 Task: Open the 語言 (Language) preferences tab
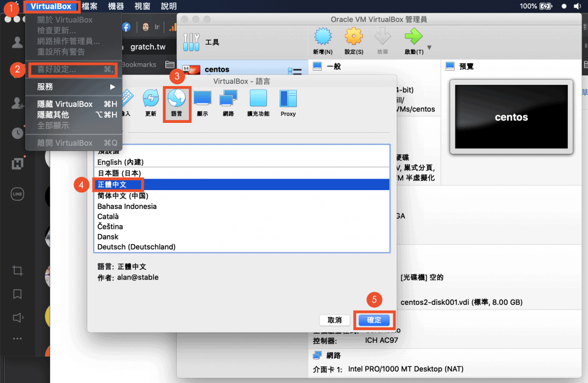176,102
